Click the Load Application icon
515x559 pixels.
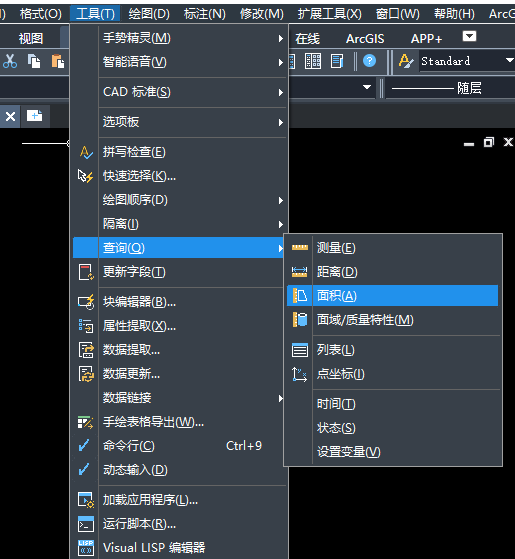pos(86,500)
